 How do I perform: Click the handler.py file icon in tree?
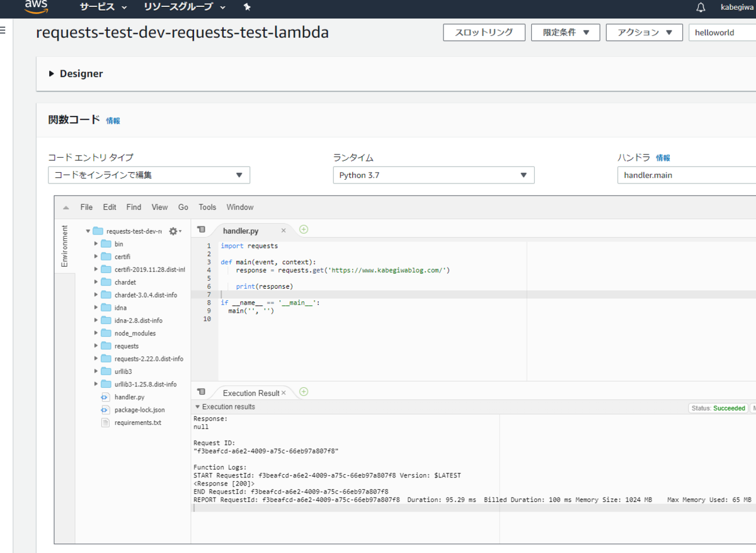[106, 397]
